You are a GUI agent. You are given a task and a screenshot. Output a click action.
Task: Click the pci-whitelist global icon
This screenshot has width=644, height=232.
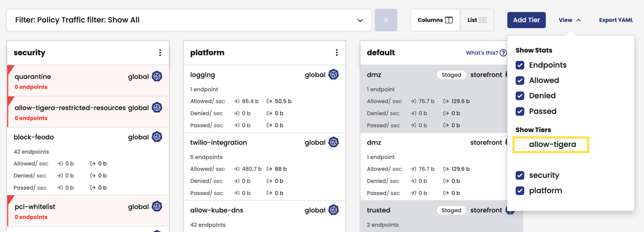coord(157,207)
